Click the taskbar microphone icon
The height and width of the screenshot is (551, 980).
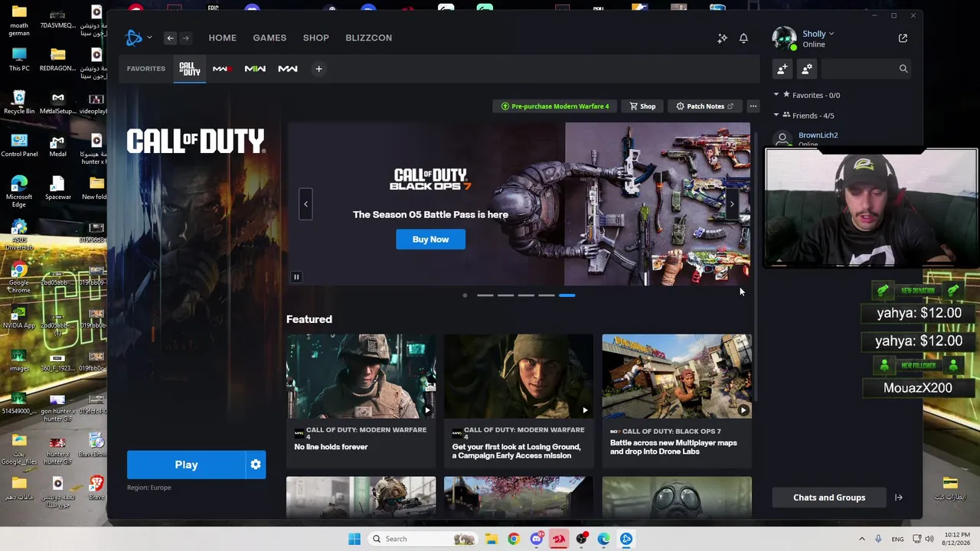[878, 539]
